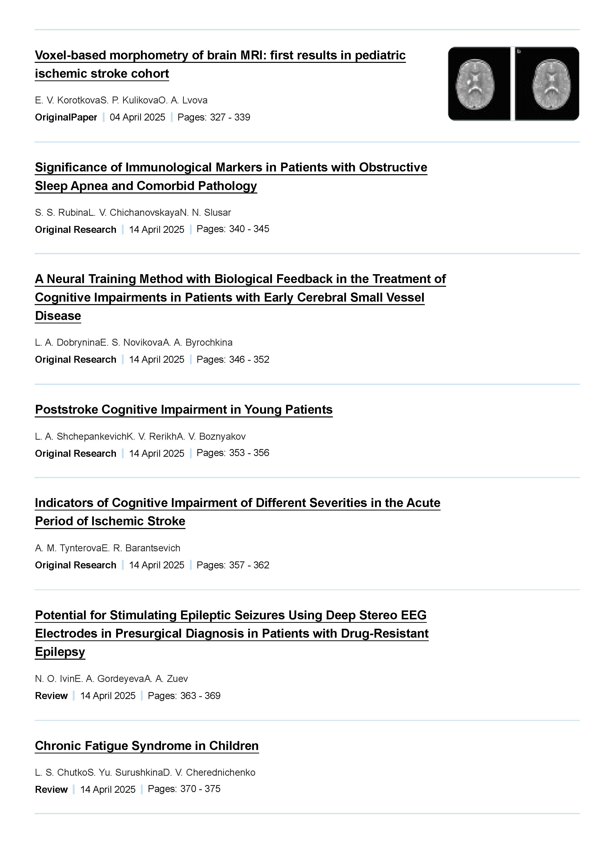Click the authors line starting with L. A. Shchepankevich
This screenshot has height=868, width=614.
pos(140,436)
